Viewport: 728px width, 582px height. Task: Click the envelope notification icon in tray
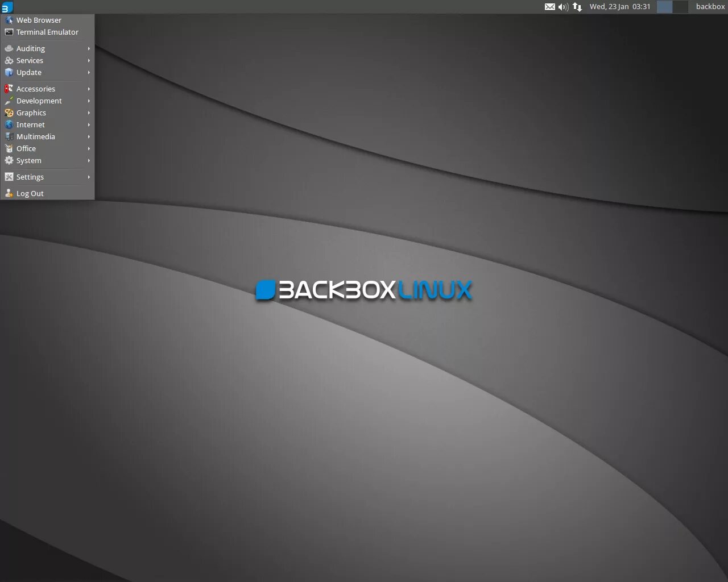click(x=549, y=7)
